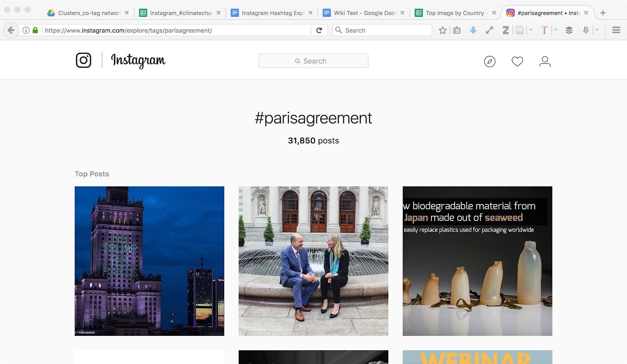Close the Top Image by Country tab

pos(494,13)
